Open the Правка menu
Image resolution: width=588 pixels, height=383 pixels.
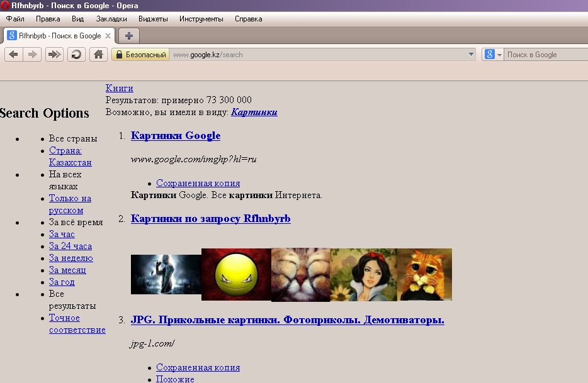48,19
